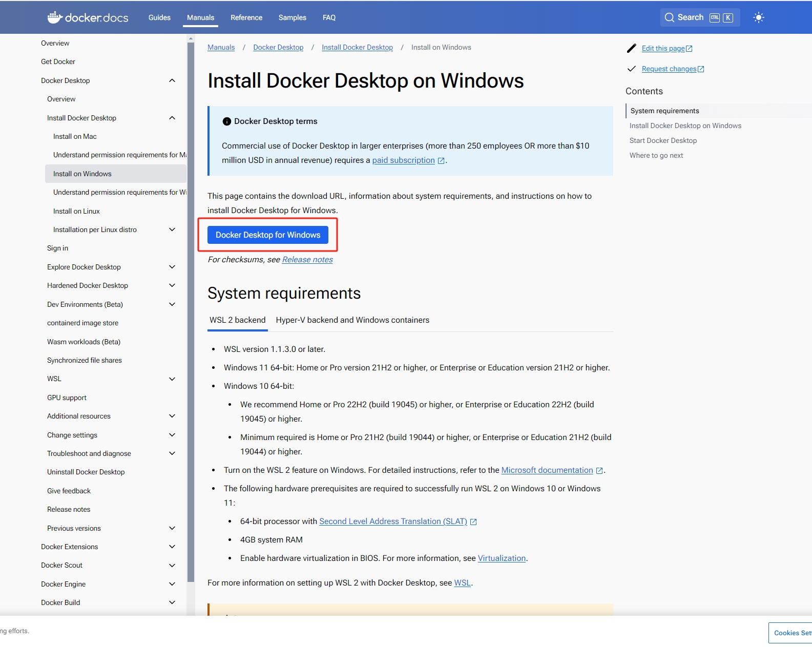Open Uninstall Docker Desktop in sidebar
Image resolution: width=812 pixels, height=647 pixels.
pos(86,472)
